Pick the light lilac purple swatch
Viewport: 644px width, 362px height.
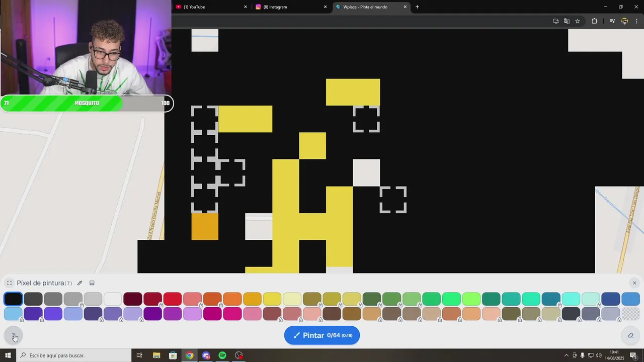click(192, 314)
